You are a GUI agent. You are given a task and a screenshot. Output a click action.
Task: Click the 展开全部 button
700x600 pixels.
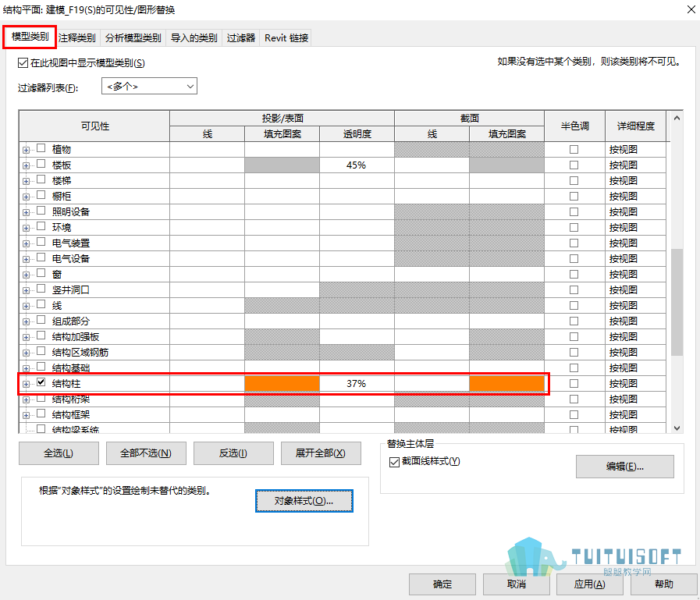(321, 453)
